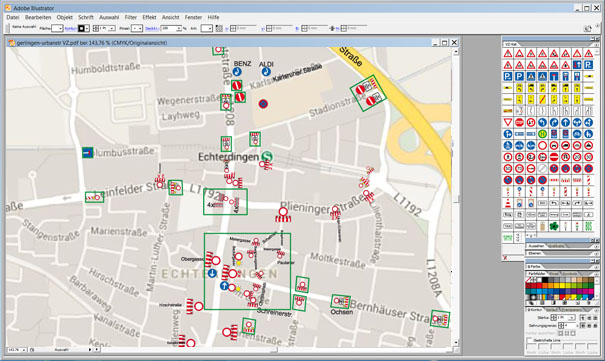This screenshot has width=605, height=361.
Task: Pick the blue turn-left arrow sign symbol
Action: coord(542,122)
